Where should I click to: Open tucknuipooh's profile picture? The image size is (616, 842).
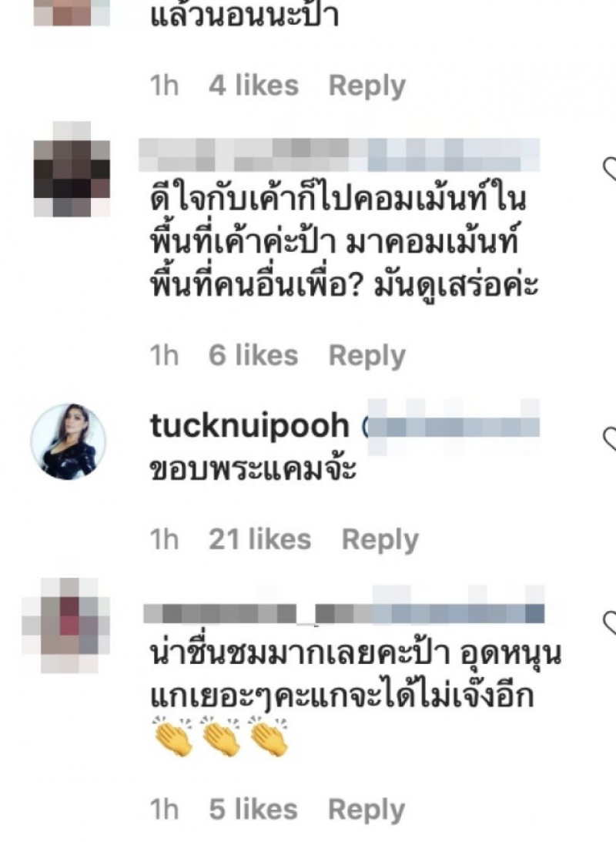(x=69, y=441)
